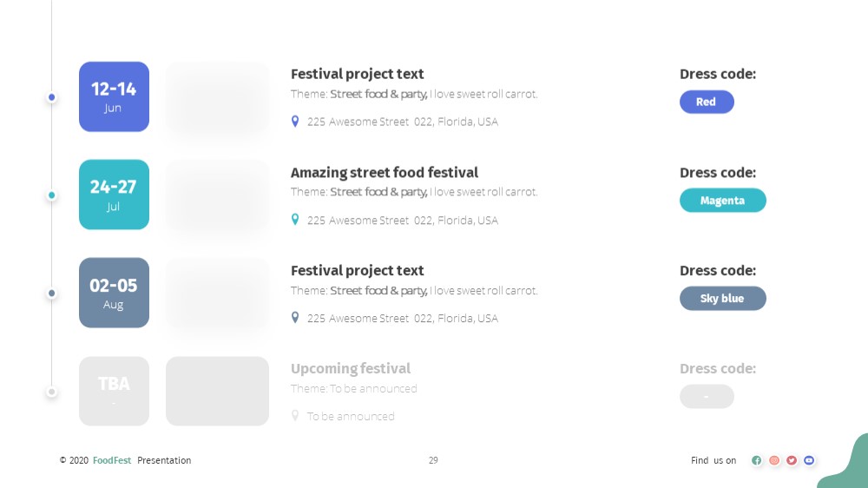Open the Instagram social icon
868x488 pixels.
(x=774, y=460)
